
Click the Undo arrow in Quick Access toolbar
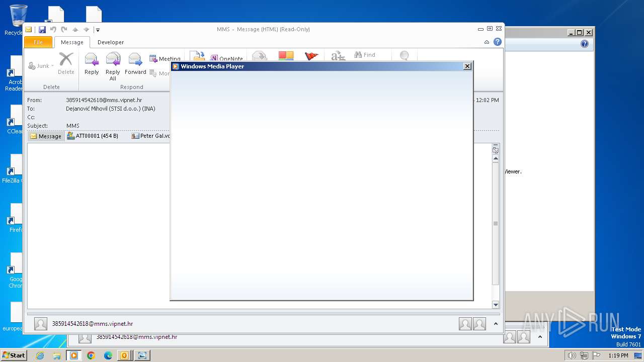click(x=53, y=30)
